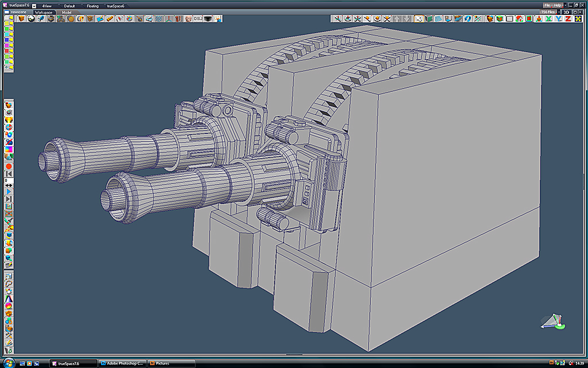This screenshot has width=588, height=368.
Task: Click the play animation button
Action: click(x=9, y=192)
